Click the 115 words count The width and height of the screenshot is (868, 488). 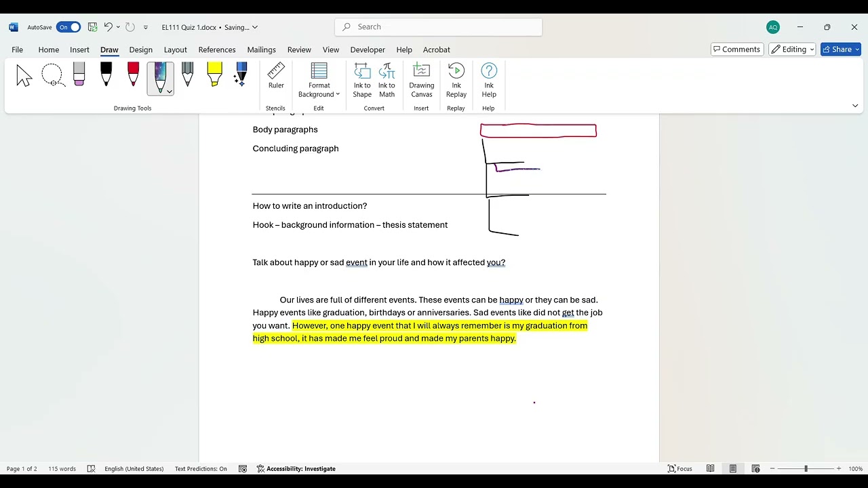[62, 469]
